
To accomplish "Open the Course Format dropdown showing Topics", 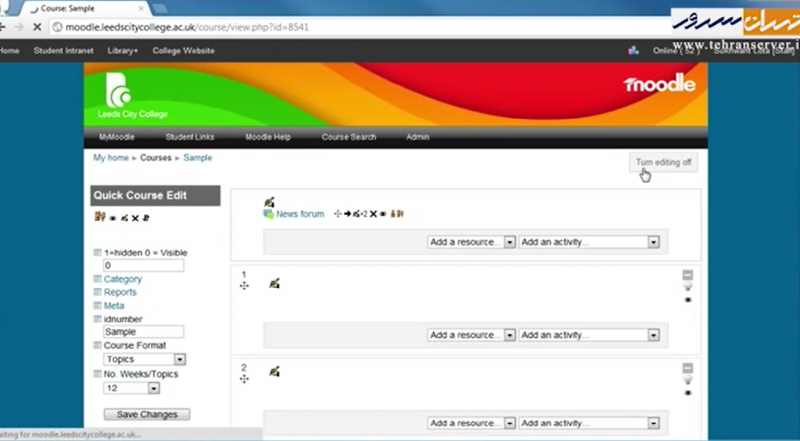I will (x=145, y=359).
